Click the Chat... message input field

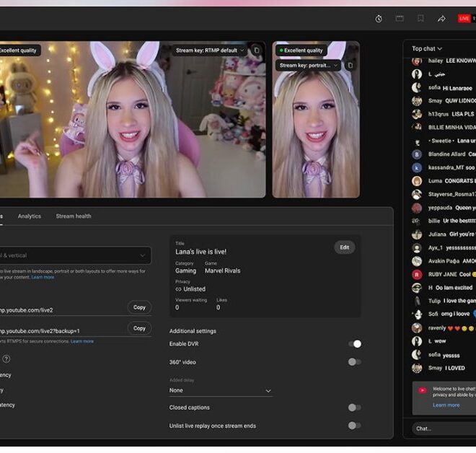pyautogui.click(x=444, y=428)
